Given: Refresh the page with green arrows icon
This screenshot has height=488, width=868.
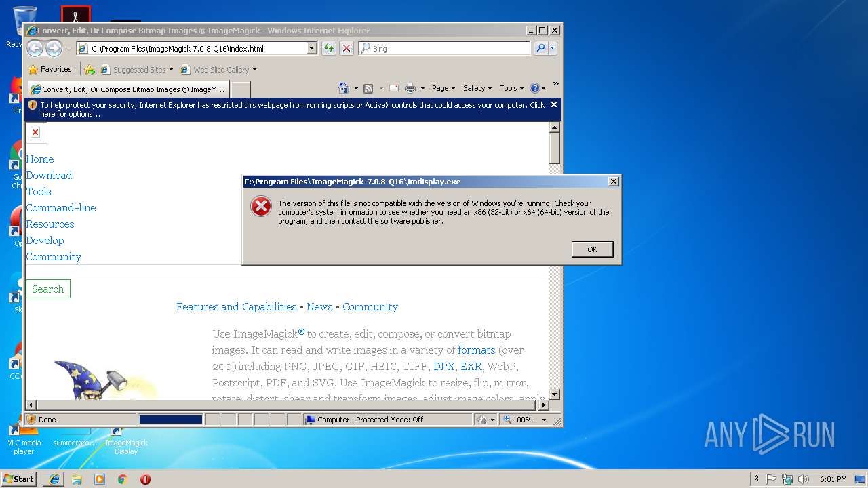Looking at the screenshot, I should coord(329,48).
